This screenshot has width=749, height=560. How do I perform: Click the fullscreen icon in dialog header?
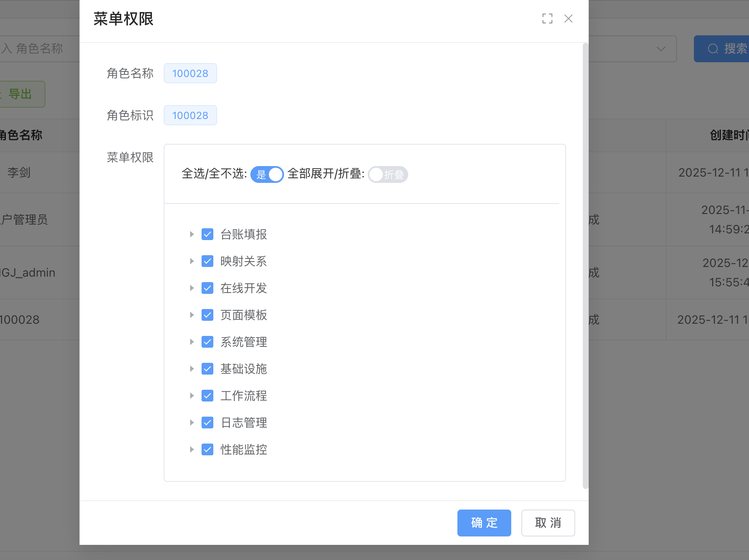tap(547, 18)
